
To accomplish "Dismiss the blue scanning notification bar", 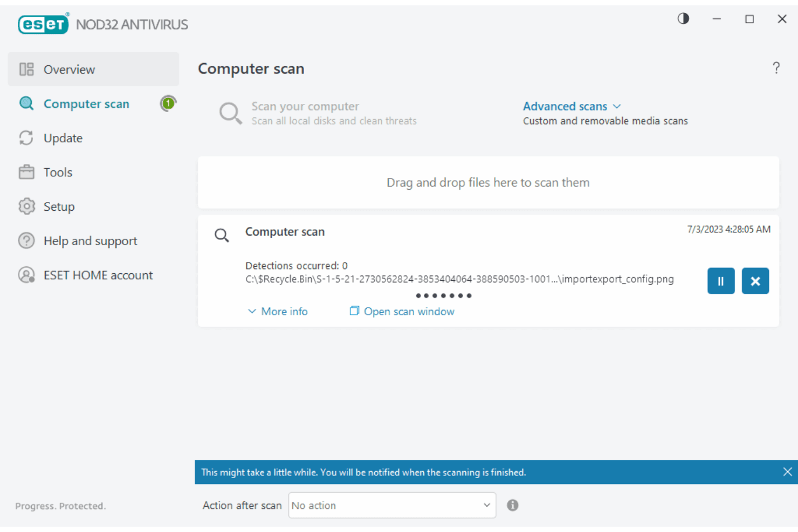I will tap(787, 472).
